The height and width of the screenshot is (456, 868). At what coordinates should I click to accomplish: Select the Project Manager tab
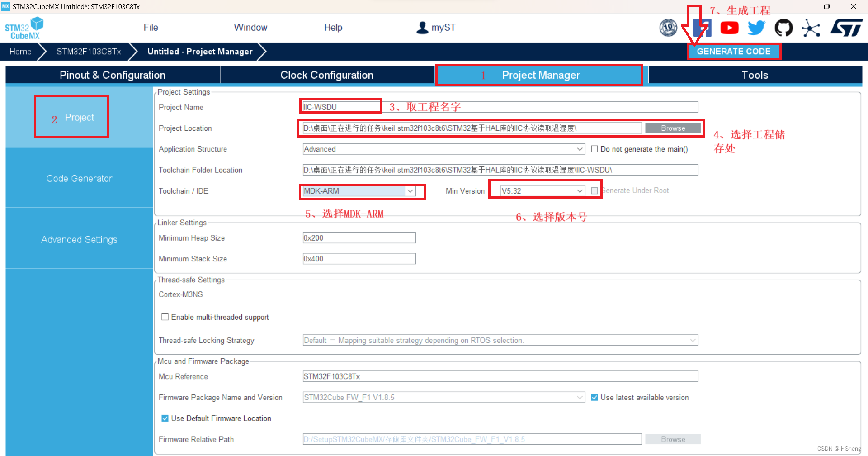[541, 75]
